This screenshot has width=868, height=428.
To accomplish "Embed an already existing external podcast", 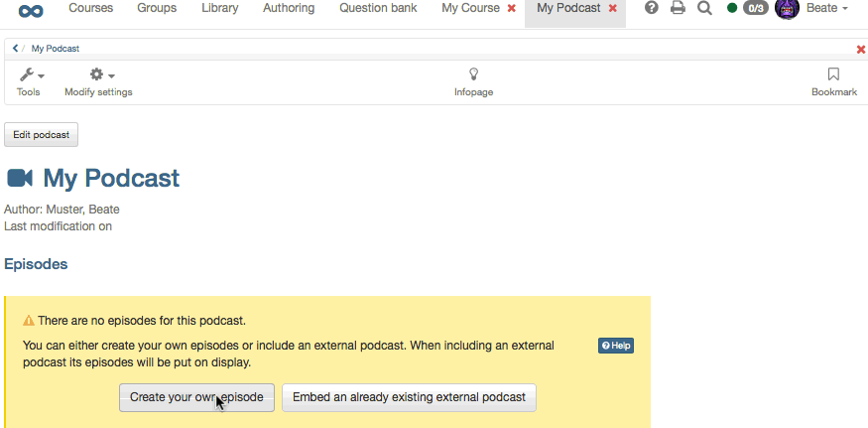I will (x=409, y=397).
